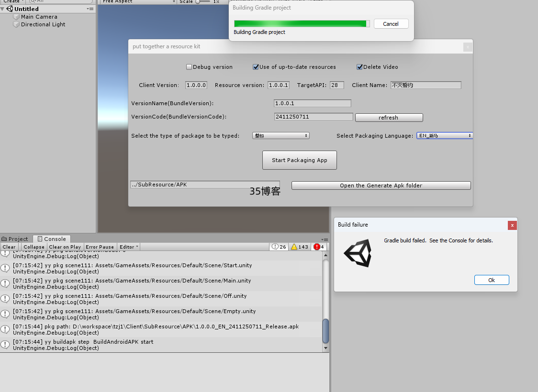Image resolution: width=538 pixels, height=392 pixels.
Task: Open the package type dropdown showing 整包
Action: coord(280,136)
